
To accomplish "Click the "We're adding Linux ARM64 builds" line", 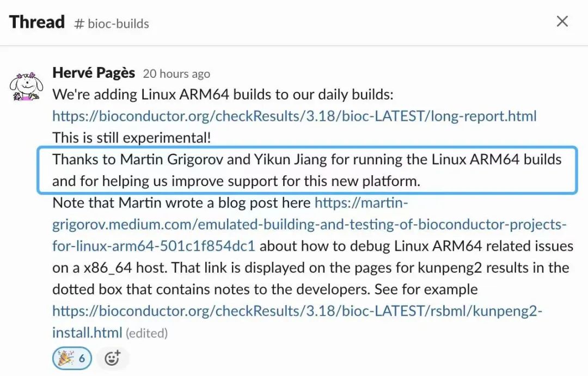I will [222, 94].
